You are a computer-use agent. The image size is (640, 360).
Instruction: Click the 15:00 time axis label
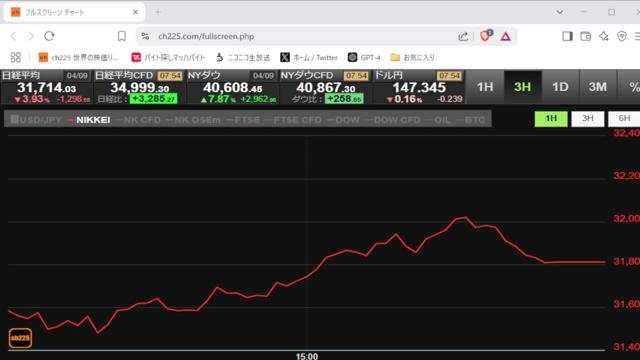307,356
